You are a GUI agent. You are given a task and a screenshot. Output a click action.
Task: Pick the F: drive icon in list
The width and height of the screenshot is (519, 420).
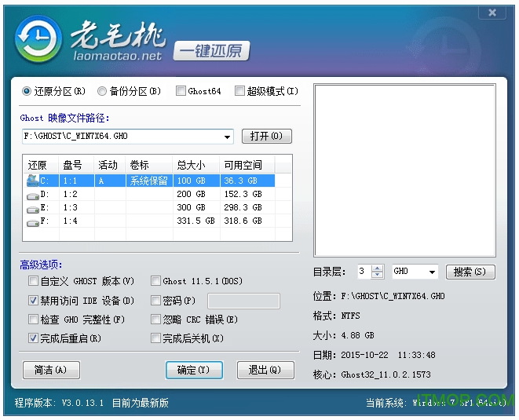tap(33, 222)
